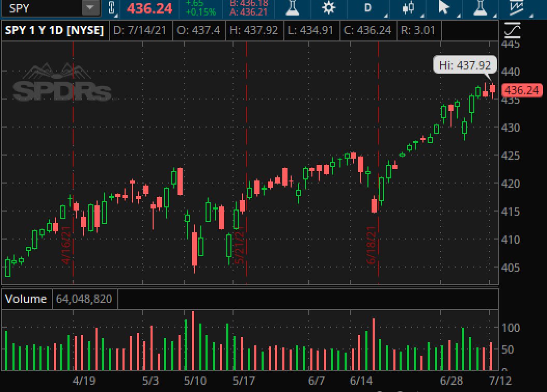Viewport: 547px width, 392px height.
Task: Click the 6/7 date axis label
Action: pyautogui.click(x=317, y=381)
